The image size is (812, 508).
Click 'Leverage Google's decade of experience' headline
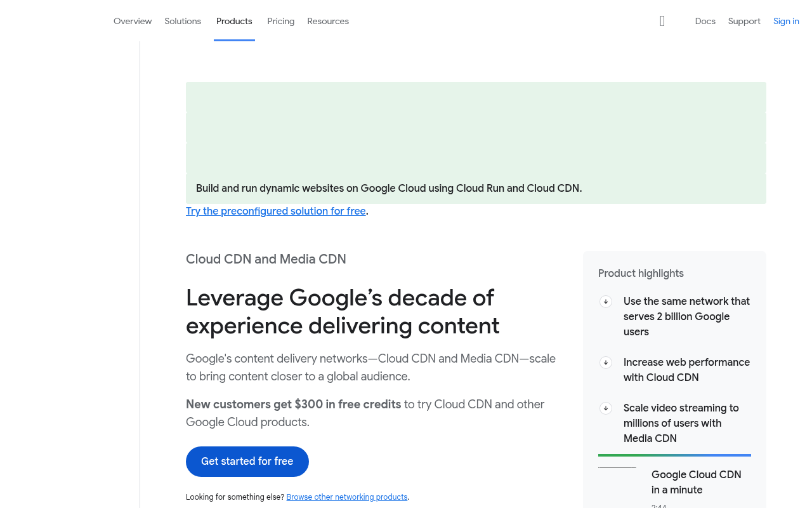pyautogui.click(x=343, y=311)
